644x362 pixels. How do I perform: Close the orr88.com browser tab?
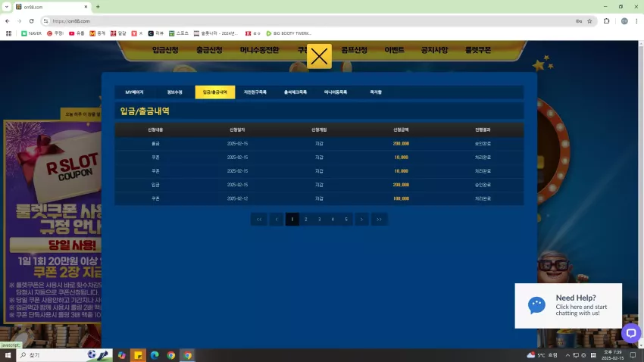coord(86,7)
